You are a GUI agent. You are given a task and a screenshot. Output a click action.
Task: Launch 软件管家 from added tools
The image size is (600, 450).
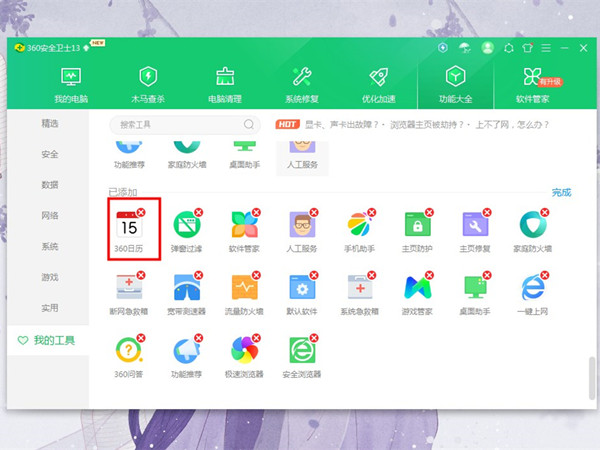click(x=245, y=231)
